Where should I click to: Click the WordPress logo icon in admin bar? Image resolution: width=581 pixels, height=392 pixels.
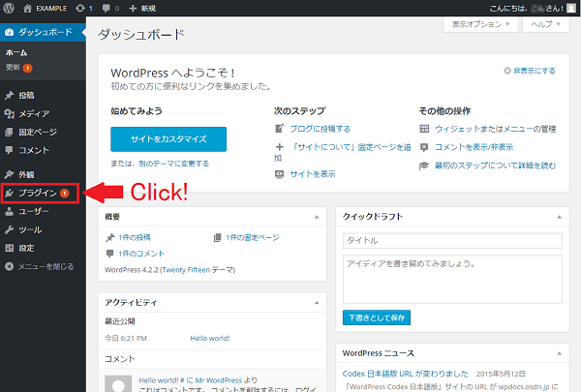coord(10,7)
